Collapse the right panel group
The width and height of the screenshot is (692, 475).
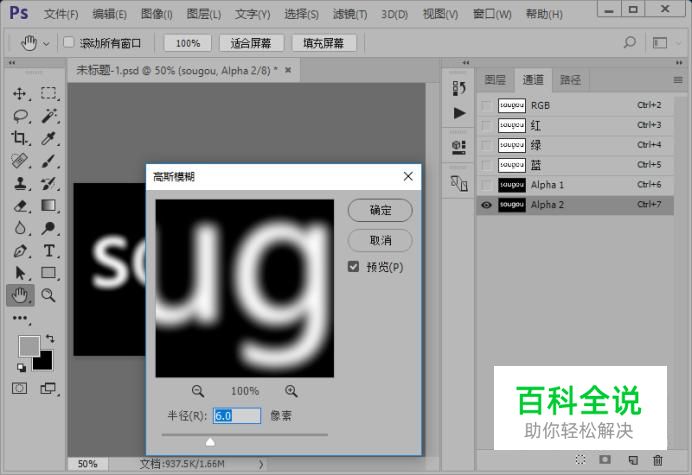pos(679,63)
